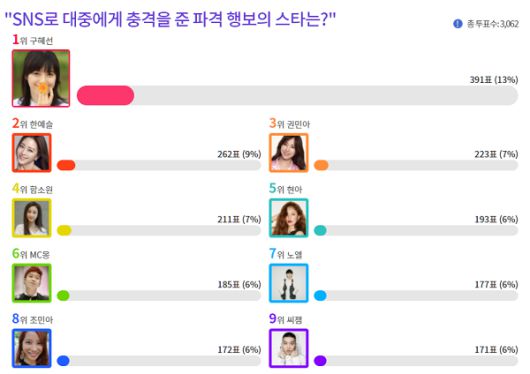Select the rank 7 노엘 photo
Screen dimensions: 530x374
coord(289,283)
